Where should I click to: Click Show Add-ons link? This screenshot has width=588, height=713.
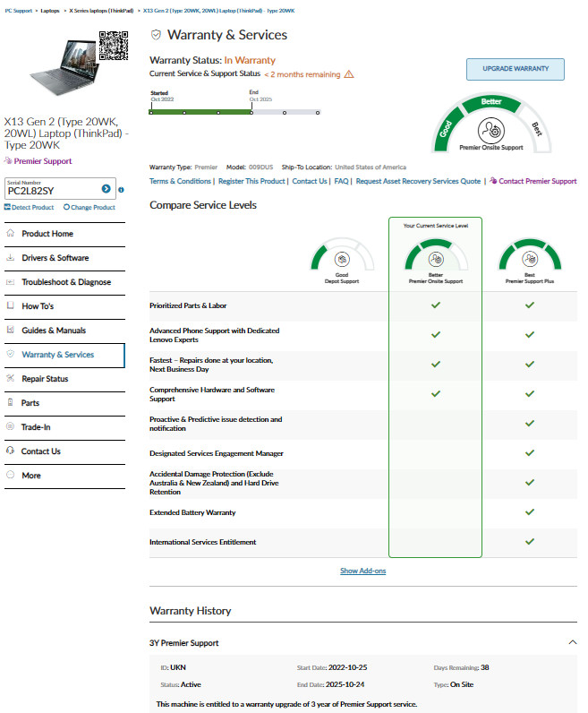[362, 571]
